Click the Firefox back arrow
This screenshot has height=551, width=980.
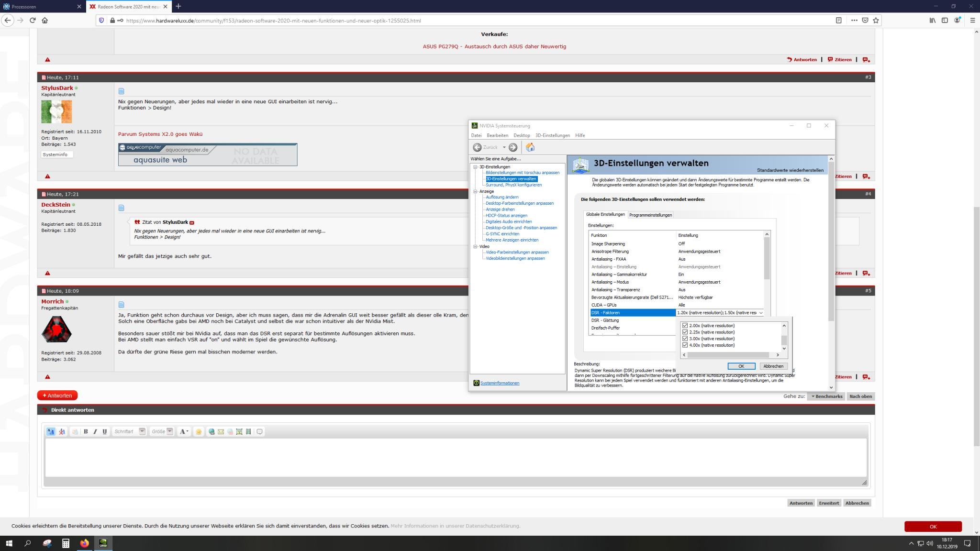point(7,20)
